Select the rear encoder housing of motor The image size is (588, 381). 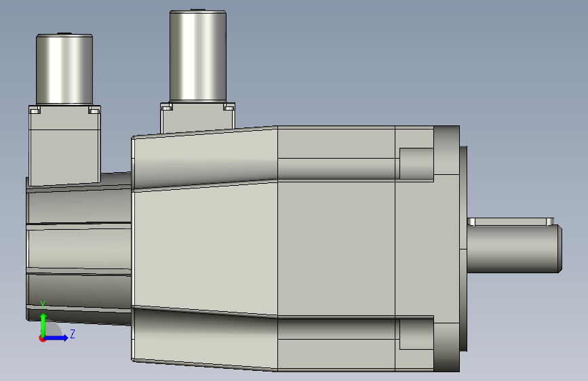pyautogui.click(x=79, y=249)
